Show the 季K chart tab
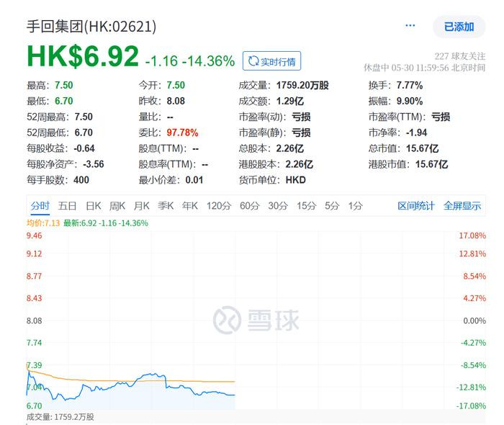The height and width of the screenshot is (425, 504). [166, 205]
